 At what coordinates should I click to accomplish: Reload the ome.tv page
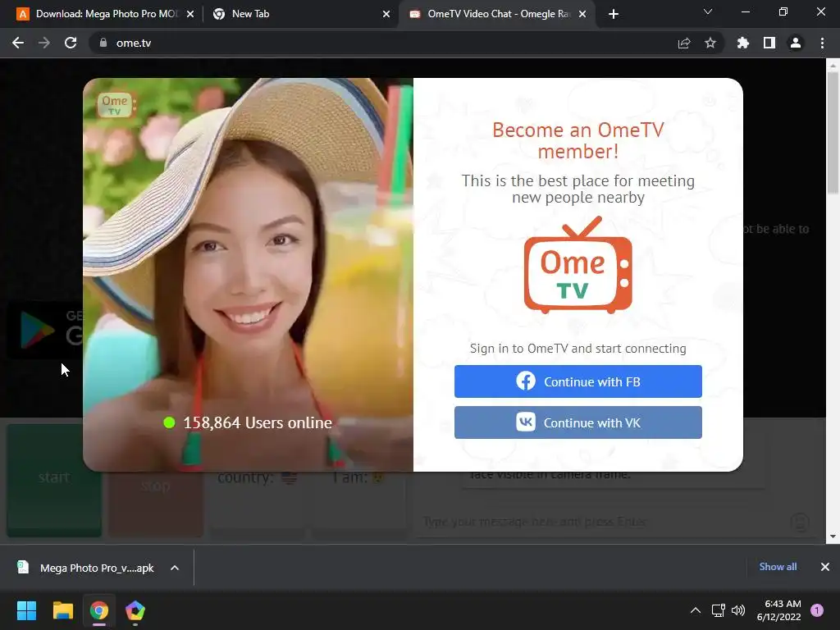point(71,43)
